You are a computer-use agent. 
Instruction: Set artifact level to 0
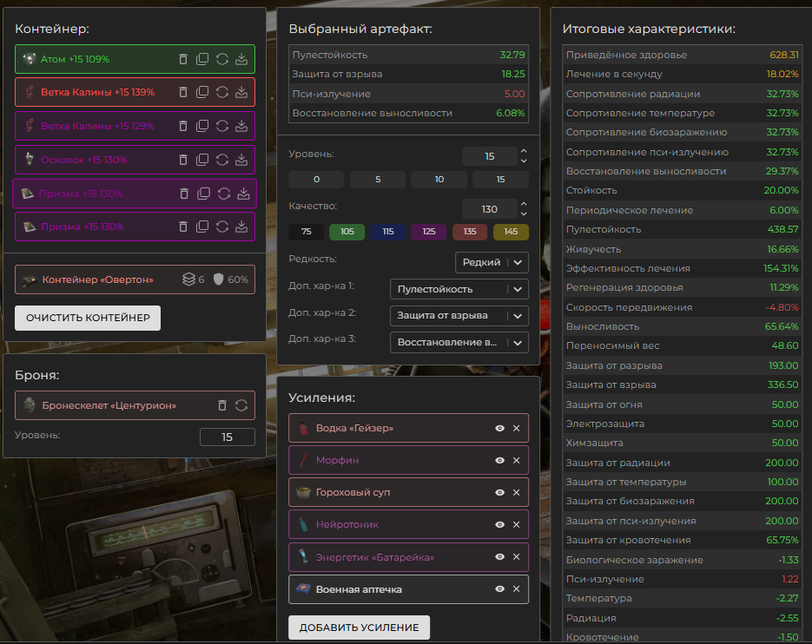pos(316,179)
